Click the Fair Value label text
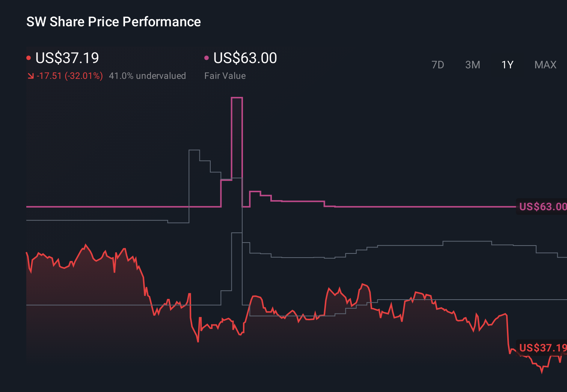Screen dimensions: 567x392 click(x=225, y=75)
